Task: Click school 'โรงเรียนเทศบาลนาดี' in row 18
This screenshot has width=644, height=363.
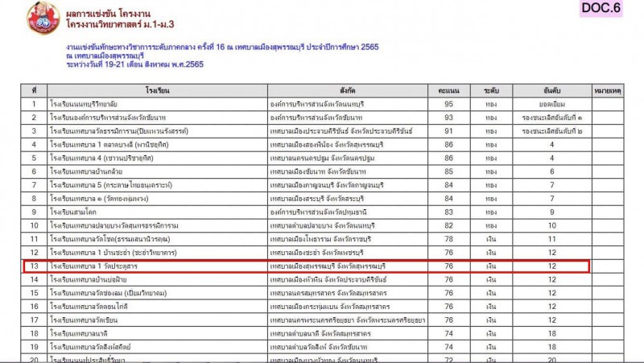Action: click(79, 334)
